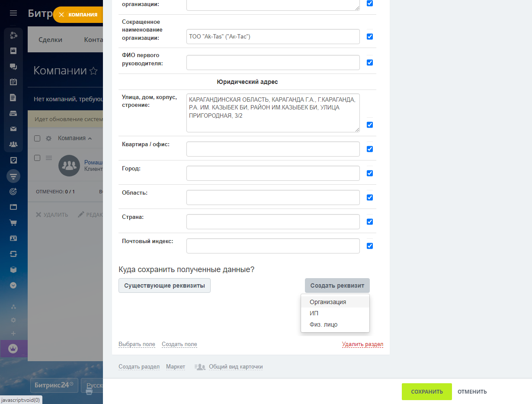Click the row actions menu for Ромашка
Image resolution: width=532 pixels, height=404 pixels.
(49, 158)
